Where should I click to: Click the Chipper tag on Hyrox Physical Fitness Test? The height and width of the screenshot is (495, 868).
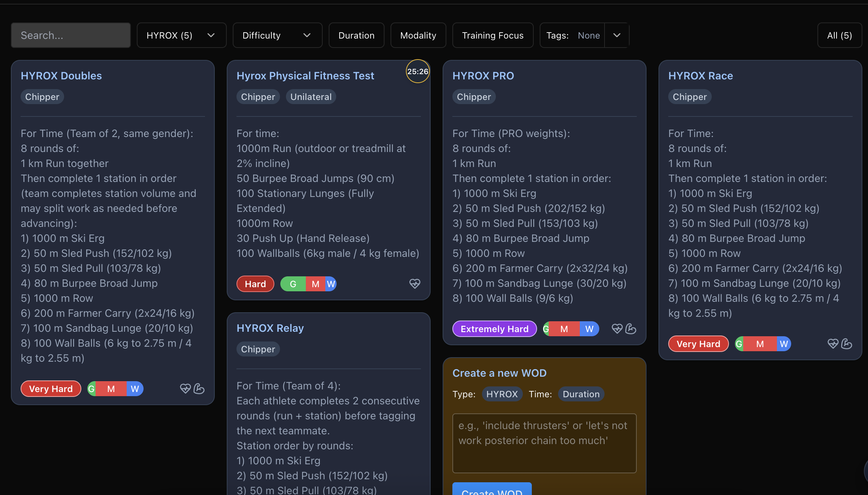point(258,97)
